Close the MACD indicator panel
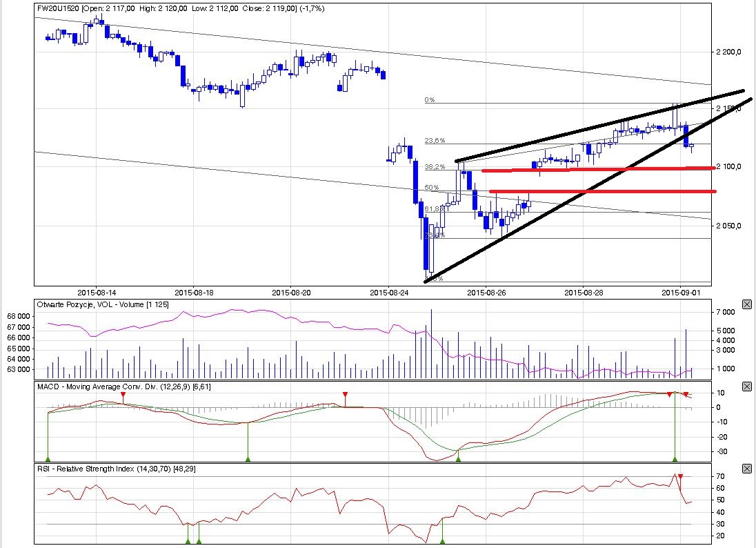Image resolution: width=756 pixels, height=548 pixels. (x=746, y=386)
